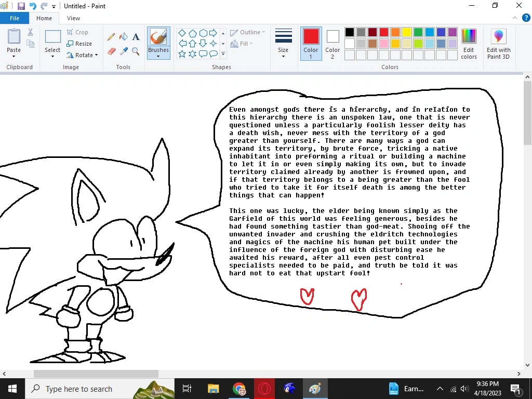Viewport: 532px width, 399px height.
Task: Select the Pencil tool
Action: 111,37
